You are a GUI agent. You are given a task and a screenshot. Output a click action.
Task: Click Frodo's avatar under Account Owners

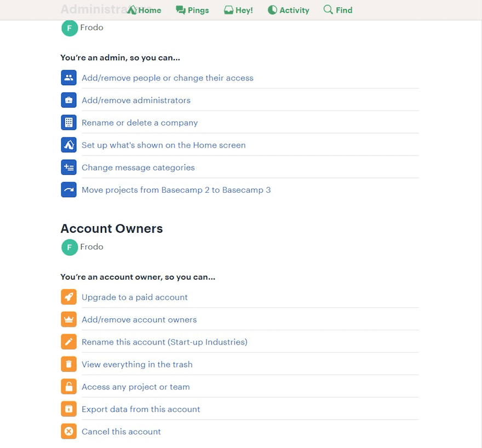(70, 248)
